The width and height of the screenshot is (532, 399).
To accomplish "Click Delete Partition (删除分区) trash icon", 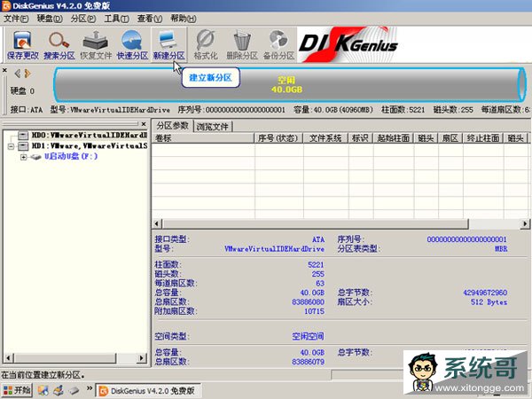I will pyautogui.click(x=242, y=45).
